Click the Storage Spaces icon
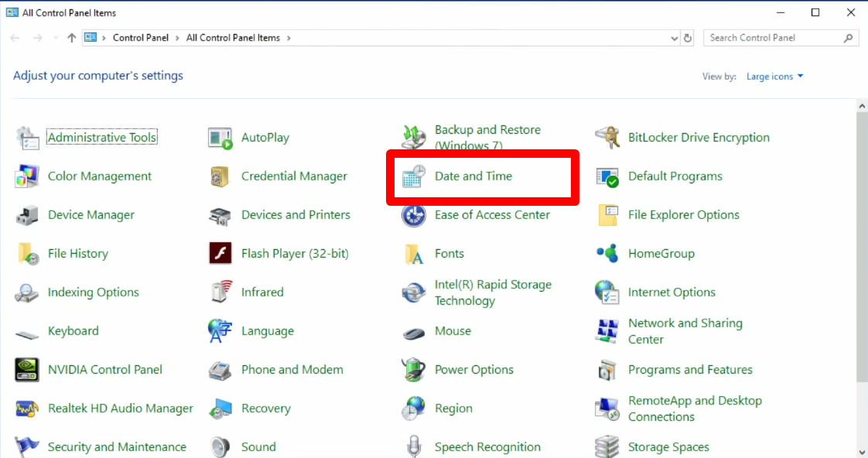The image size is (868, 458). point(607,446)
